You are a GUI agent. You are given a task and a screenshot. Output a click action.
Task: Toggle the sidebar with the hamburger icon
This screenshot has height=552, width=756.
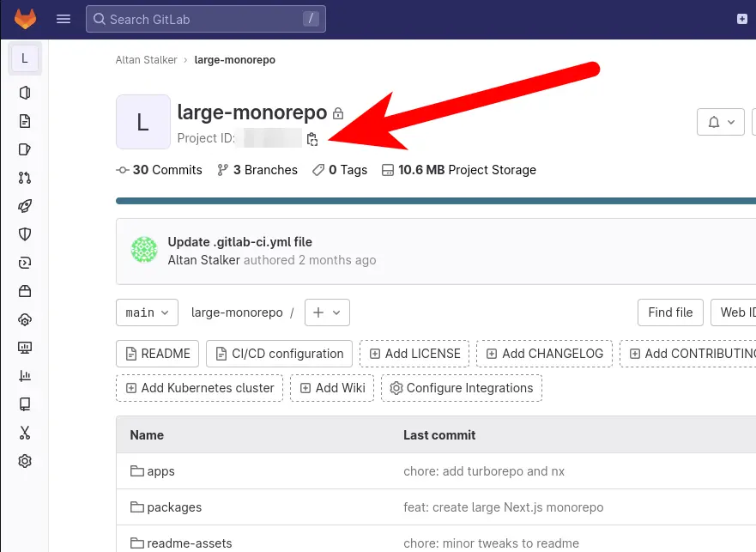(63, 19)
